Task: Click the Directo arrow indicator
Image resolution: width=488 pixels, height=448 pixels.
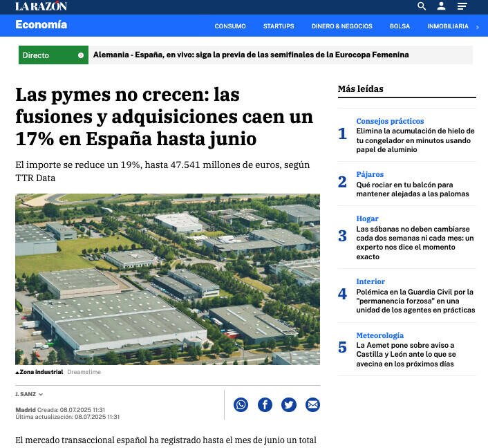Action: point(81,55)
